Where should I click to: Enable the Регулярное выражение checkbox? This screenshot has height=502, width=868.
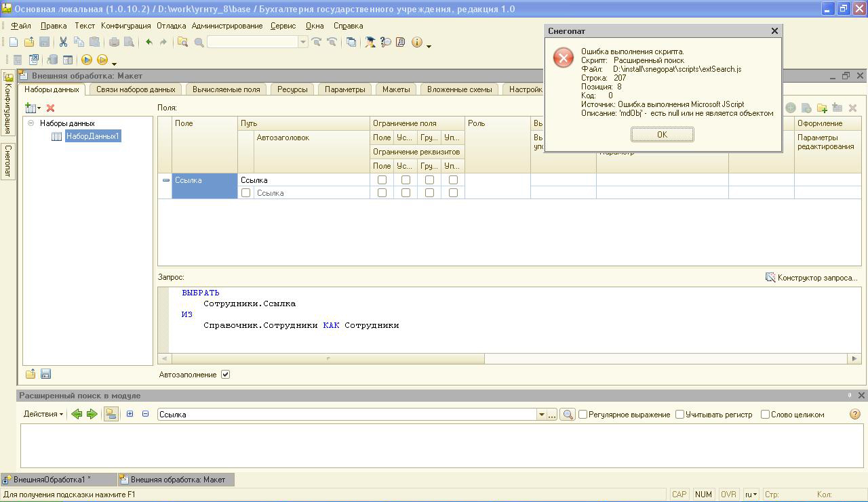coord(583,414)
